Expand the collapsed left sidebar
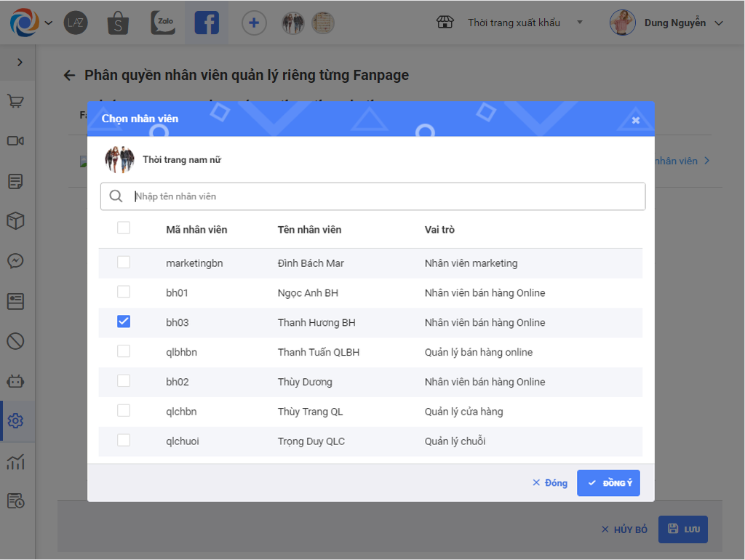745x560 pixels. click(20, 63)
